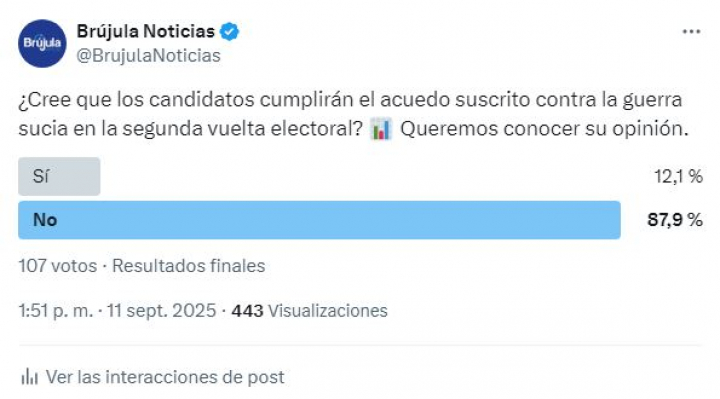This screenshot has width=720, height=399.
Task: Click the 12,1 % result percentage
Action: coord(678,176)
